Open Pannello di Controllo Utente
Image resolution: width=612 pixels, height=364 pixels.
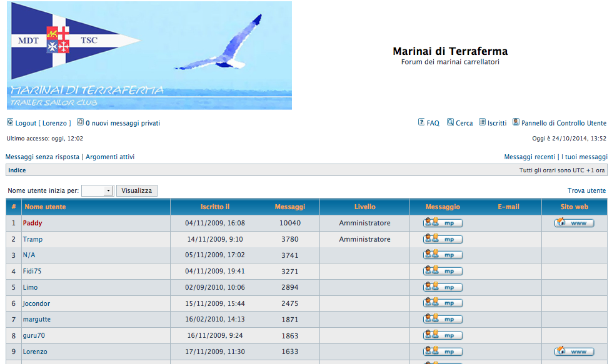tap(559, 123)
